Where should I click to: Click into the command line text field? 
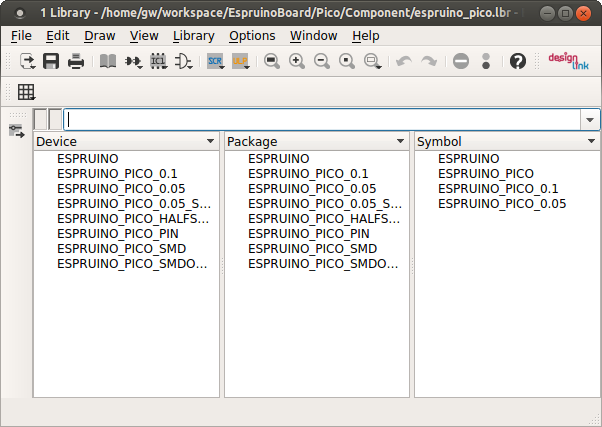pos(322,120)
